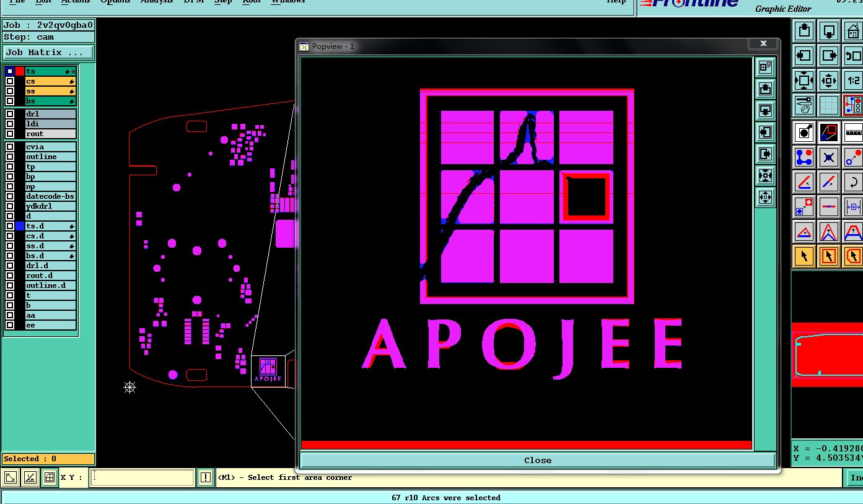Click the blue dot with X icon
This screenshot has height=504, width=863.
pyautogui.click(x=829, y=157)
